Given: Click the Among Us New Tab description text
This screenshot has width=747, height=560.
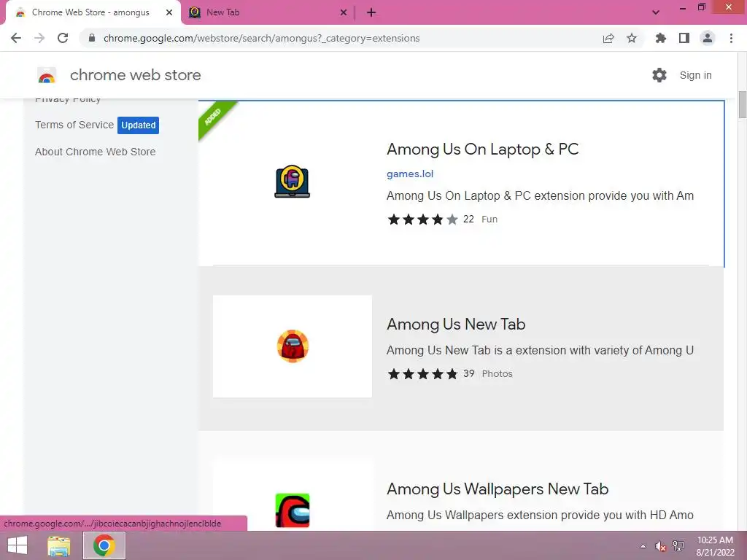Looking at the screenshot, I should [540, 351].
